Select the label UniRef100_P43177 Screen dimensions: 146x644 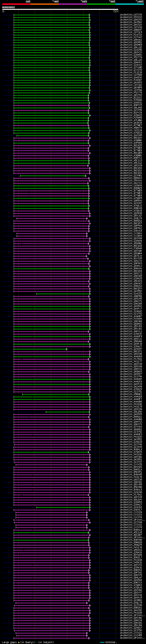131,362
